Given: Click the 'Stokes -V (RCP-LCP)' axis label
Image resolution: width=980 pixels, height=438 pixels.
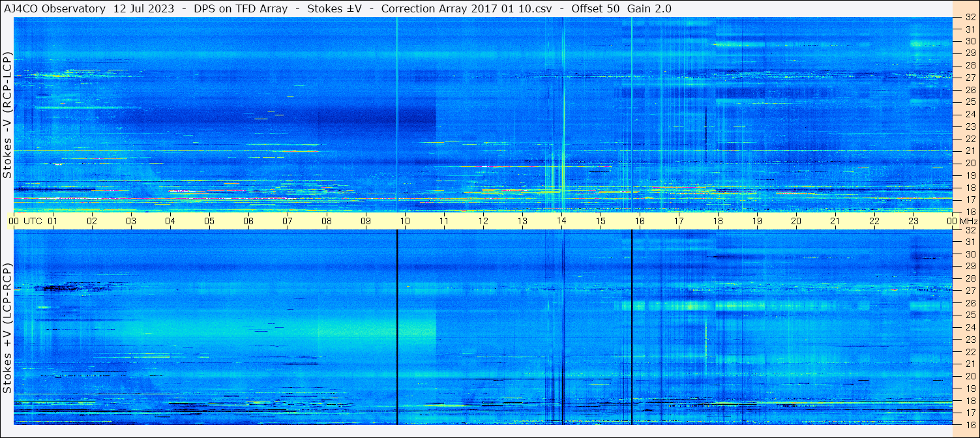Looking at the screenshot, I should click(7, 115).
